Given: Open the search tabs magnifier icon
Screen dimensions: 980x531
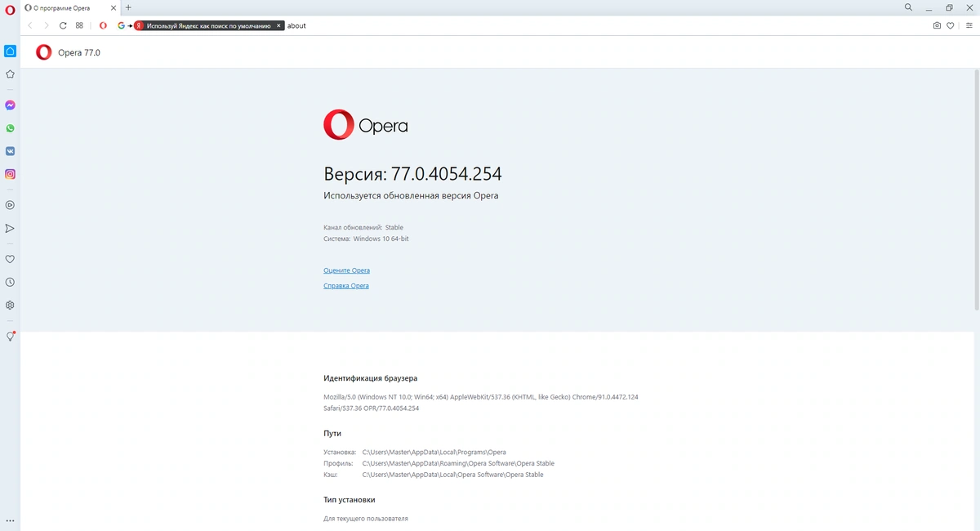Looking at the screenshot, I should tap(908, 7).
